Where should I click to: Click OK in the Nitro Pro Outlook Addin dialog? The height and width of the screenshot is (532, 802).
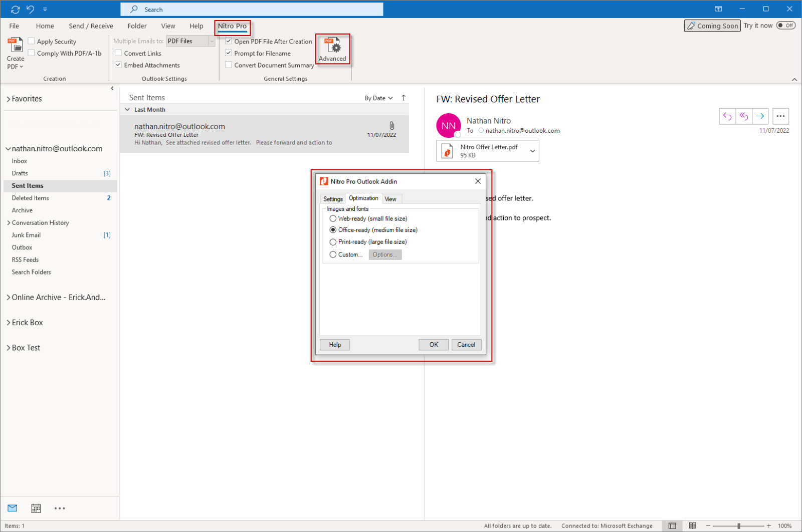(433, 345)
